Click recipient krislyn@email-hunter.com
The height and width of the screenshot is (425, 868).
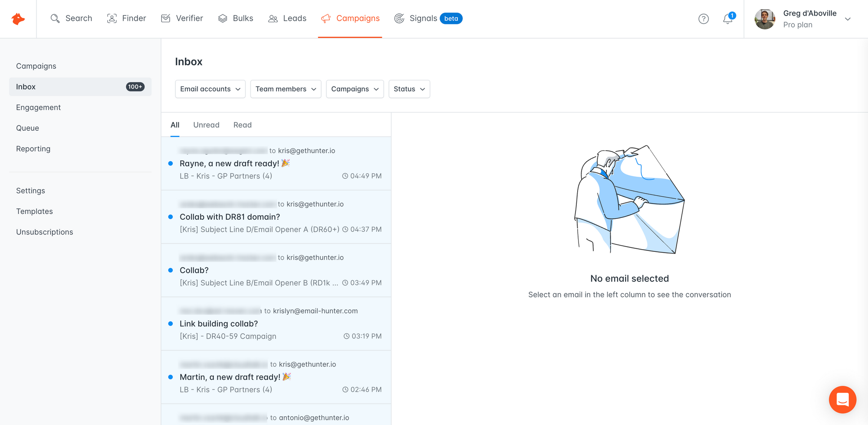tap(316, 311)
